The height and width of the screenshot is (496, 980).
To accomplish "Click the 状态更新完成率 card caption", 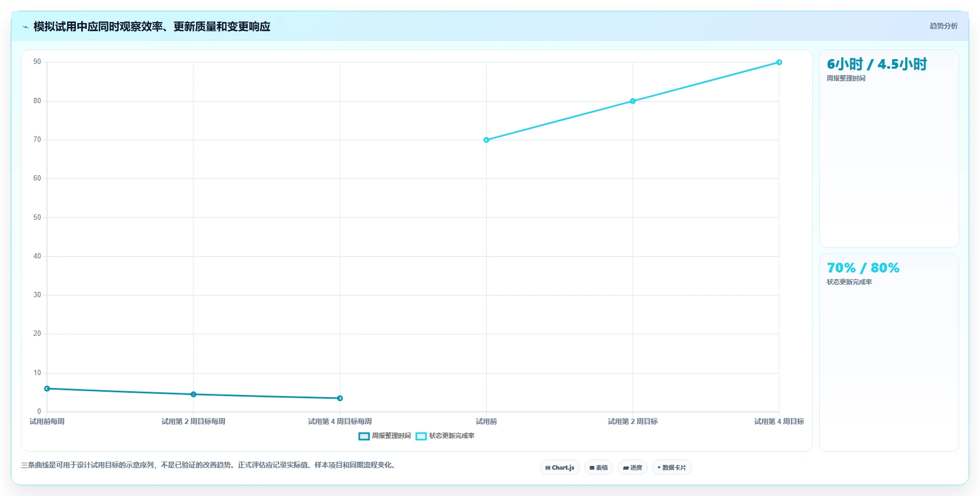I will coord(849,282).
